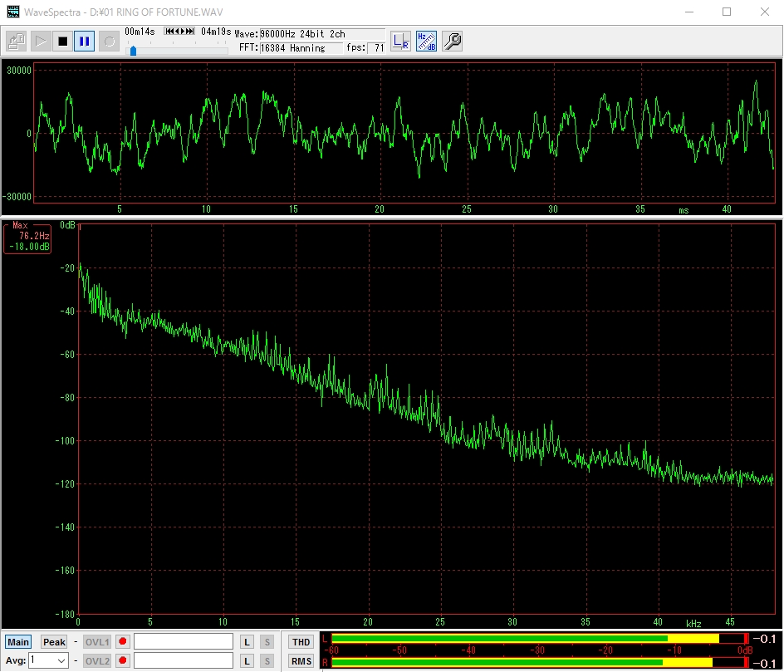Toggle the RMS measurement button
Screen dimensions: 784x672
pos(301,661)
